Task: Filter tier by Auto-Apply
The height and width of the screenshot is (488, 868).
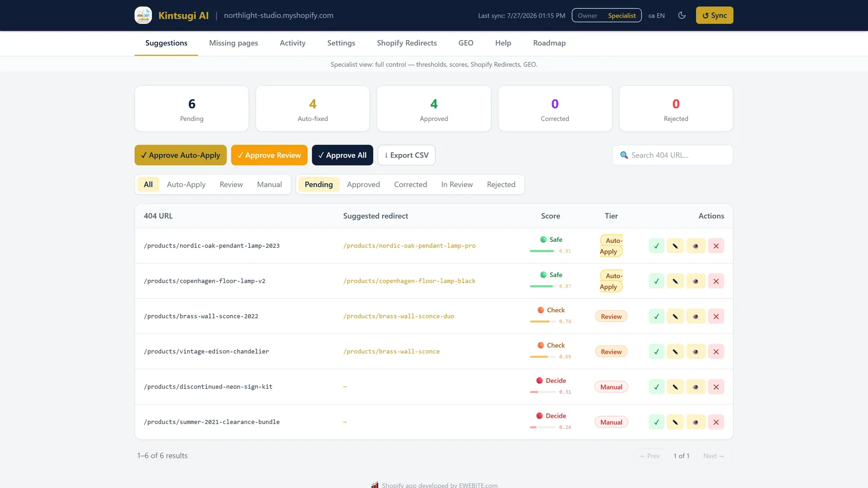Action: (x=186, y=184)
